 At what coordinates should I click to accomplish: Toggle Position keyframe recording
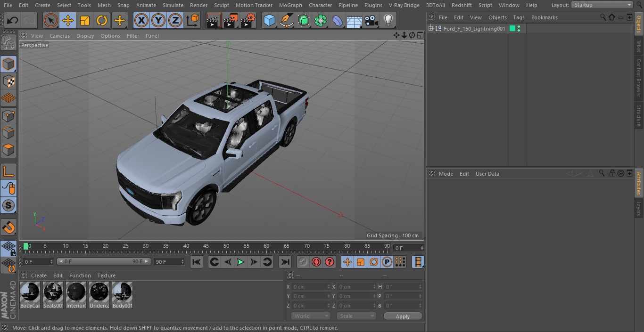(x=347, y=262)
